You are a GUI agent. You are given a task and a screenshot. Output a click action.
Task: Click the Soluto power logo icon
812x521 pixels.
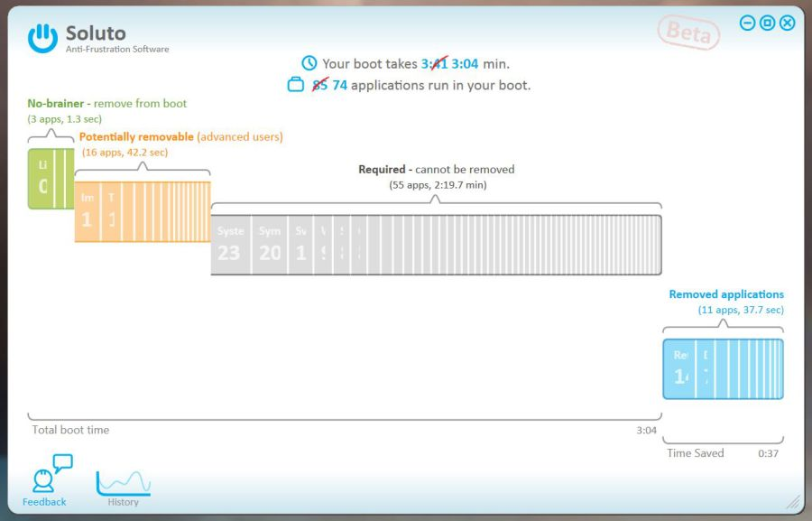coord(42,38)
